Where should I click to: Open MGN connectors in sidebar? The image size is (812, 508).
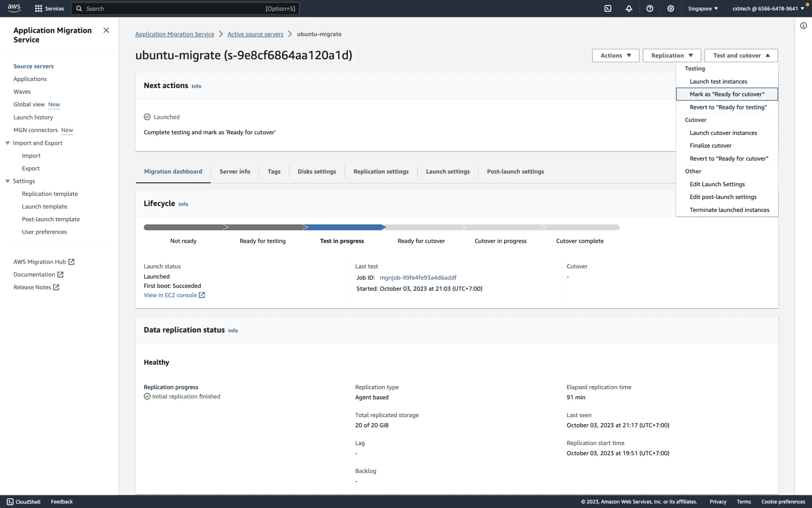[x=36, y=130]
